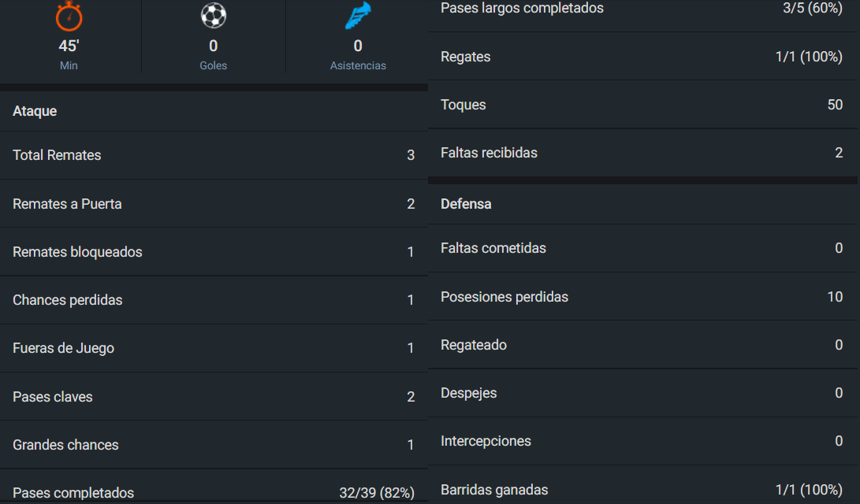Open the Total Remates stat row
Screen dimensions: 860x504
214,155
